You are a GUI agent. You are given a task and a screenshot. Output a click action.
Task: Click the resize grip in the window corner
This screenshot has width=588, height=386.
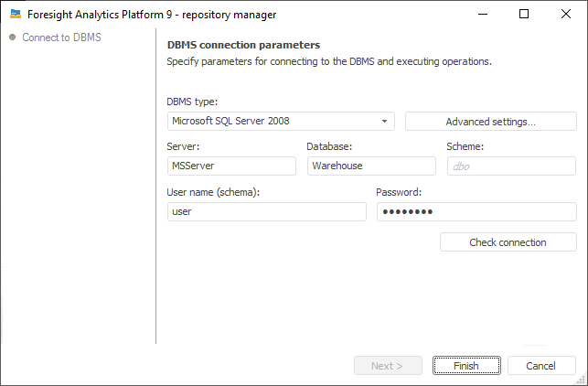pyautogui.click(x=582, y=380)
